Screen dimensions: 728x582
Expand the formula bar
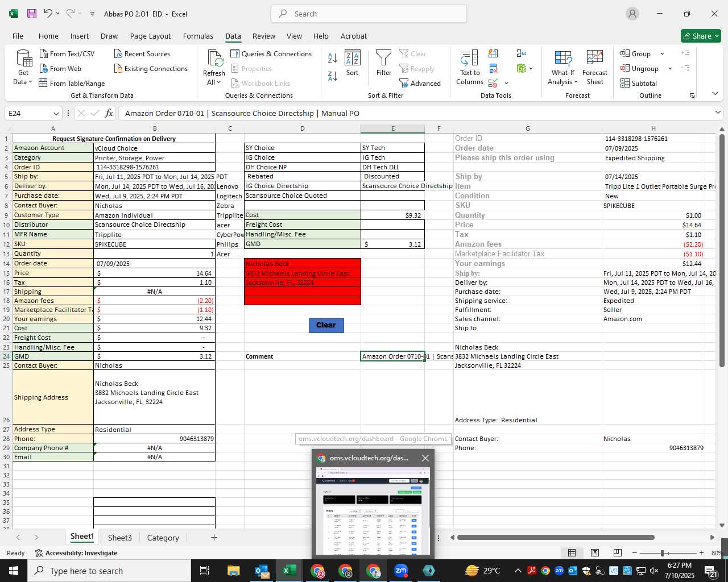pos(718,113)
